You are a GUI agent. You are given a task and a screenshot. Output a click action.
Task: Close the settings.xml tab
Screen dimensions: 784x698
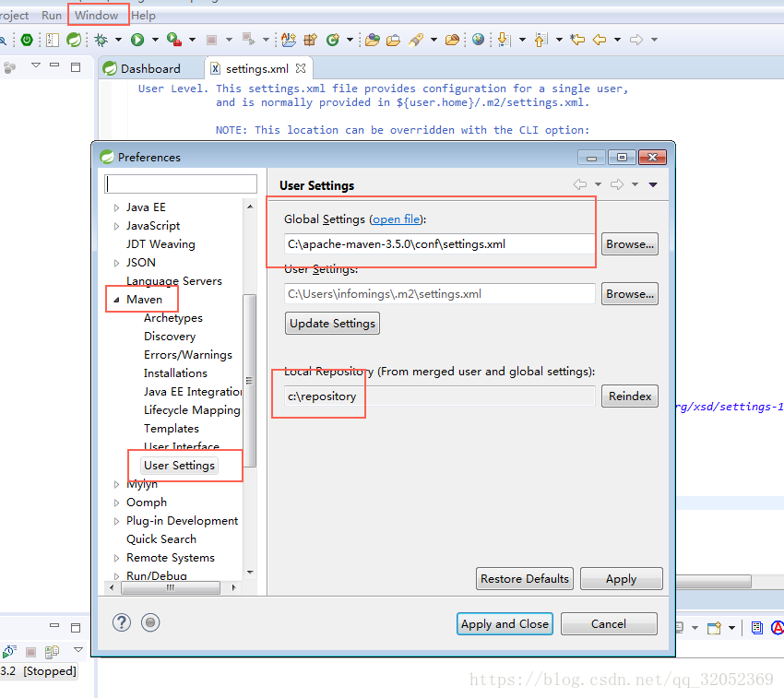(x=301, y=68)
